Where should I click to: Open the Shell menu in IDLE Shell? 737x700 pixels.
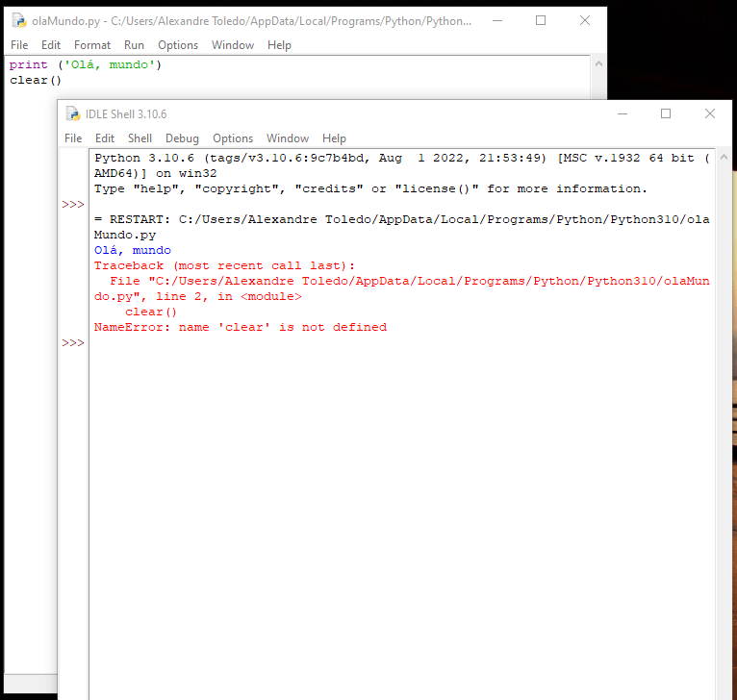coord(140,138)
